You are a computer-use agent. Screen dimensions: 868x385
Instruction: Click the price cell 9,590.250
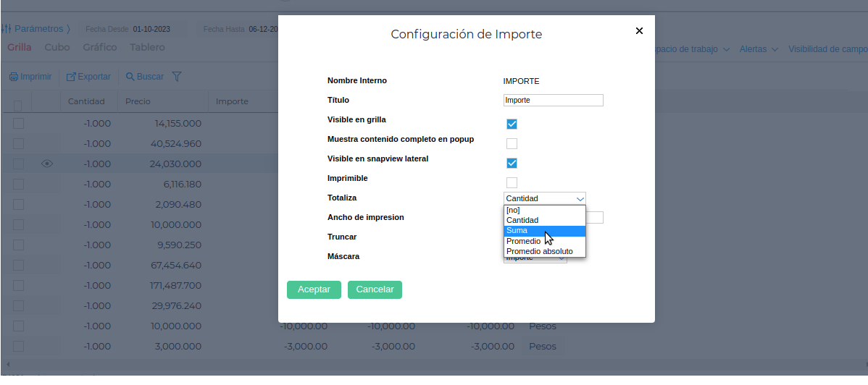(x=178, y=245)
